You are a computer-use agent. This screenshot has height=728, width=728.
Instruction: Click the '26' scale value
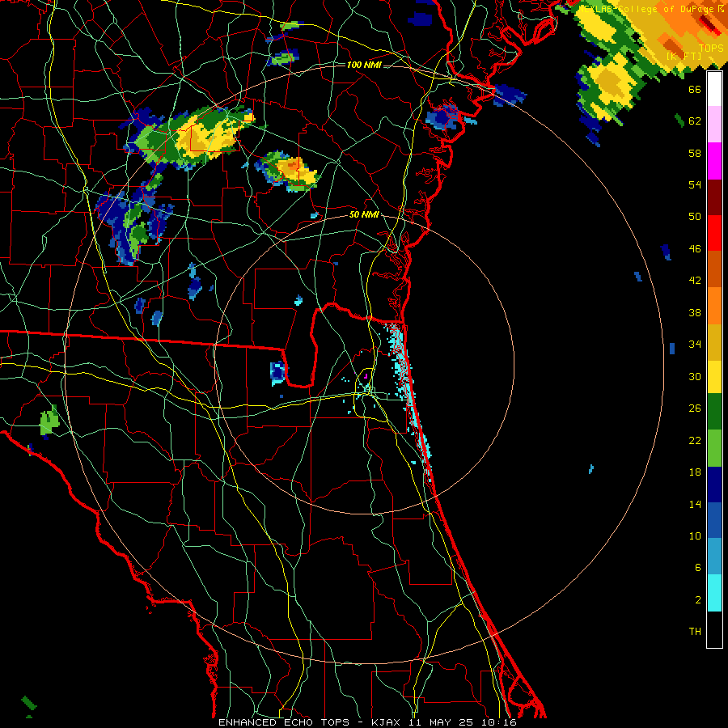(x=695, y=408)
